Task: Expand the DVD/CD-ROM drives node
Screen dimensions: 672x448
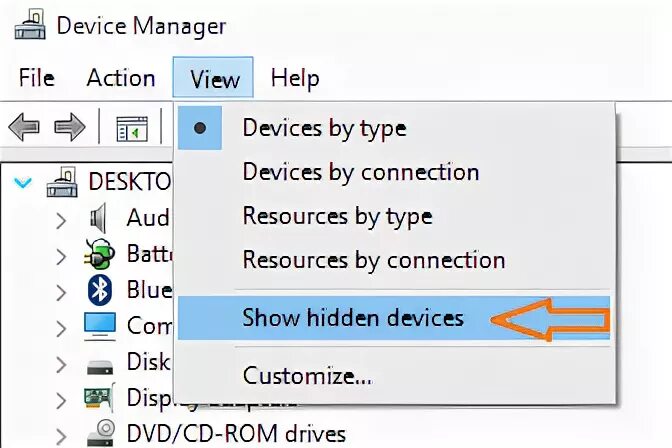Action: pos(61,435)
